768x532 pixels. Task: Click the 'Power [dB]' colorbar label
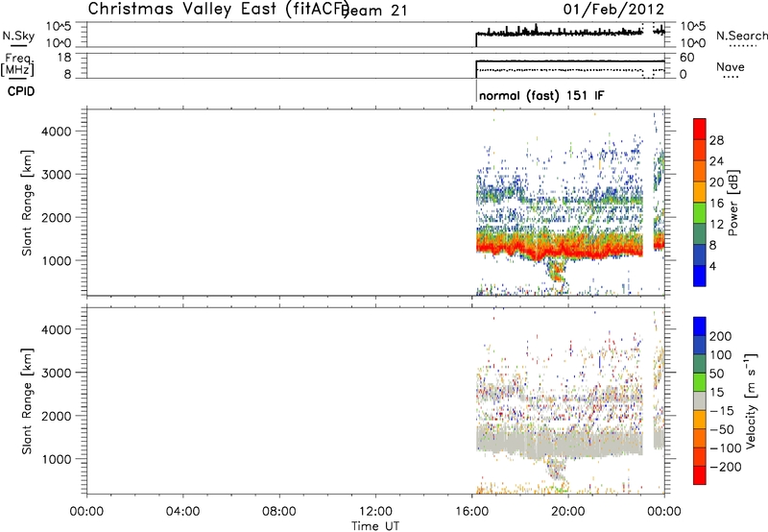click(x=732, y=203)
